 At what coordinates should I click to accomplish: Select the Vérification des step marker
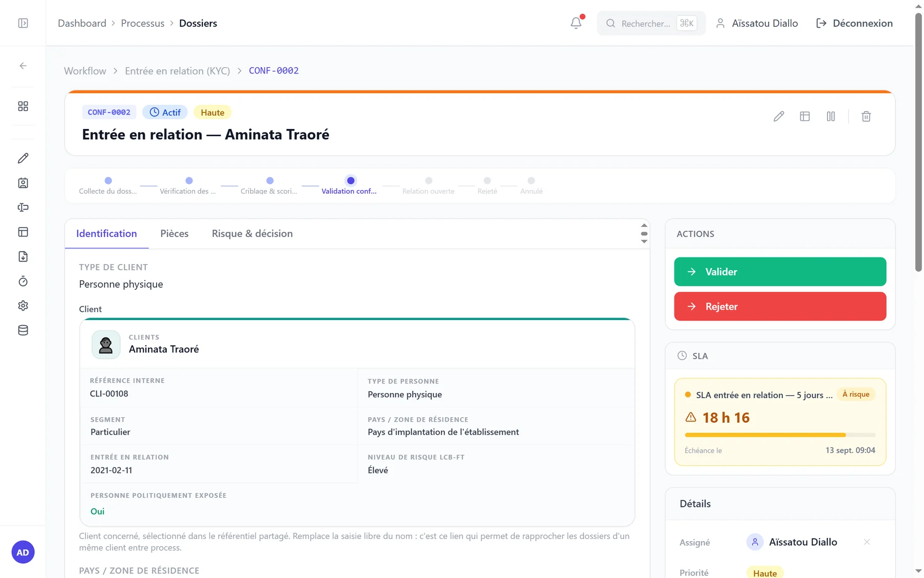tap(188, 185)
